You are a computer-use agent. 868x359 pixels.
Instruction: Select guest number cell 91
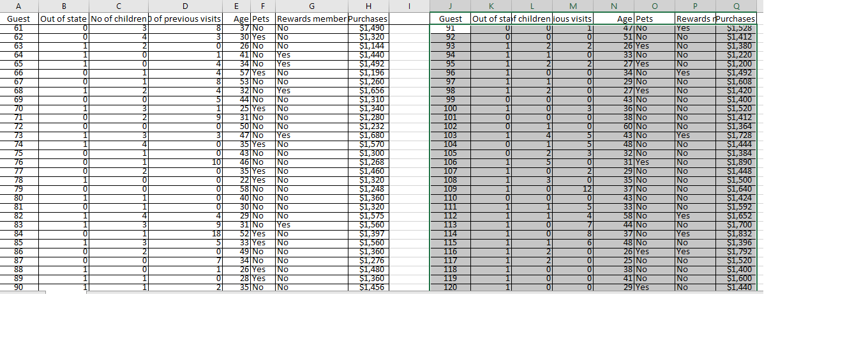tap(450, 28)
